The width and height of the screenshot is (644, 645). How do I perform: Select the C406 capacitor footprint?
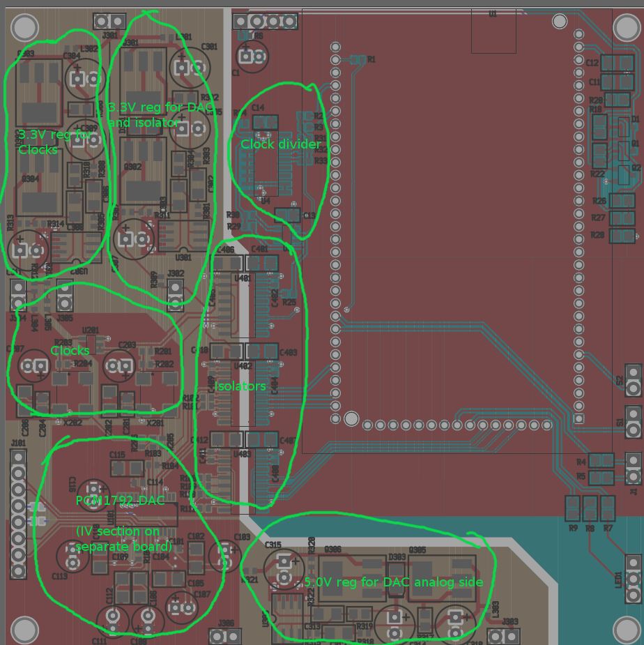tap(227, 264)
